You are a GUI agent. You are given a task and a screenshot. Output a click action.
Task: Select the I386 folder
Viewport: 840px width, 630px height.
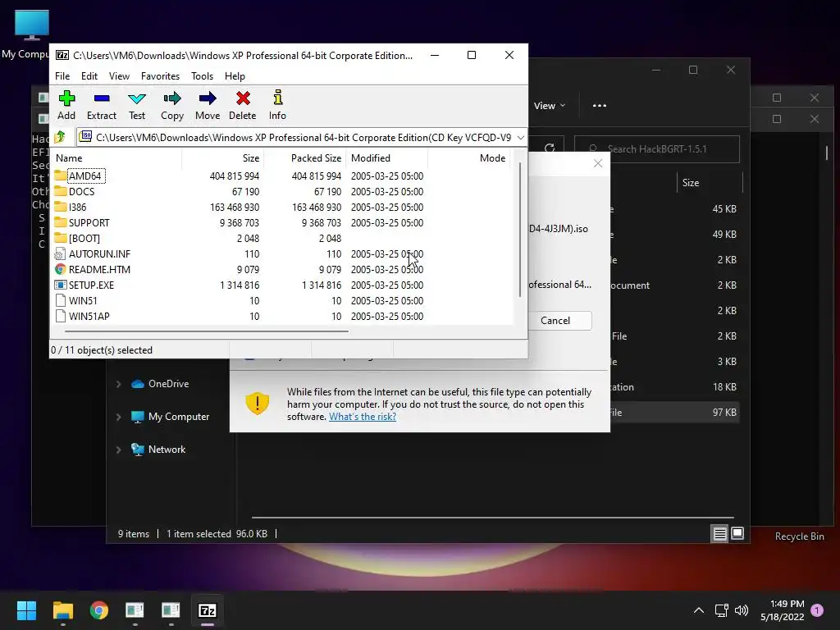click(x=71, y=207)
